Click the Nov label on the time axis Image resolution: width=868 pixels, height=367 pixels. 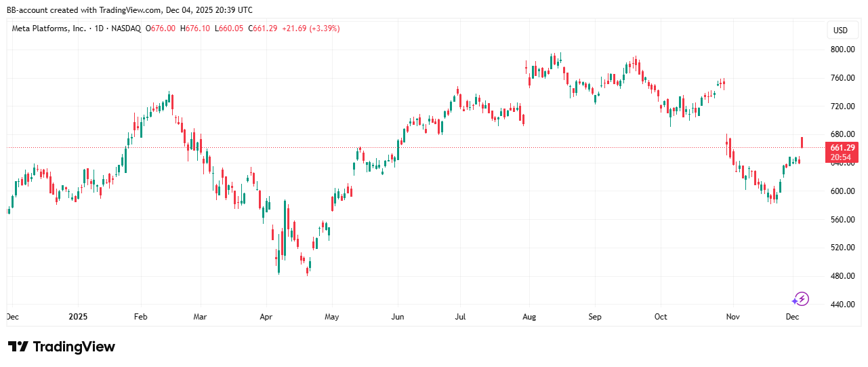[732, 317]
